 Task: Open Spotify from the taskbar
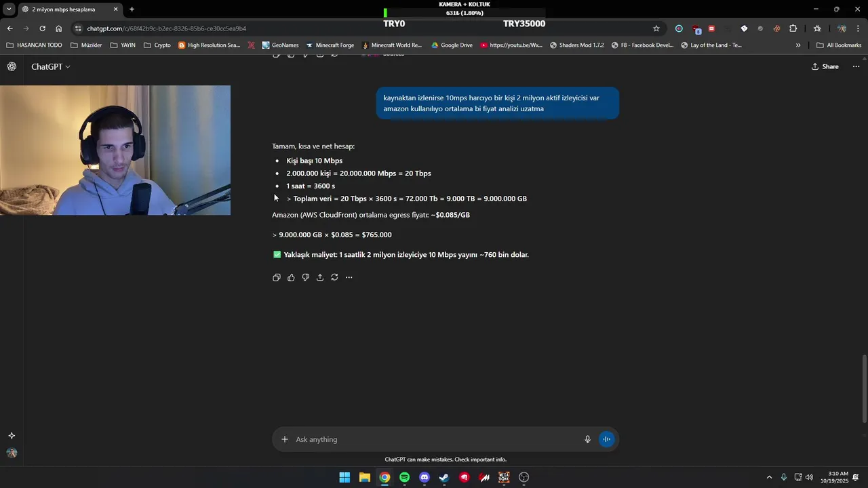404,477
